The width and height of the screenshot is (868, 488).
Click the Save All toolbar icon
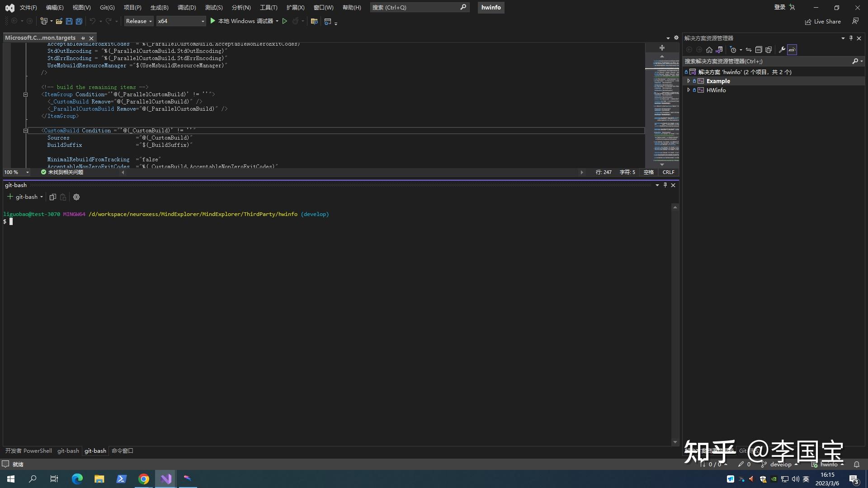[x=79, y=21]
